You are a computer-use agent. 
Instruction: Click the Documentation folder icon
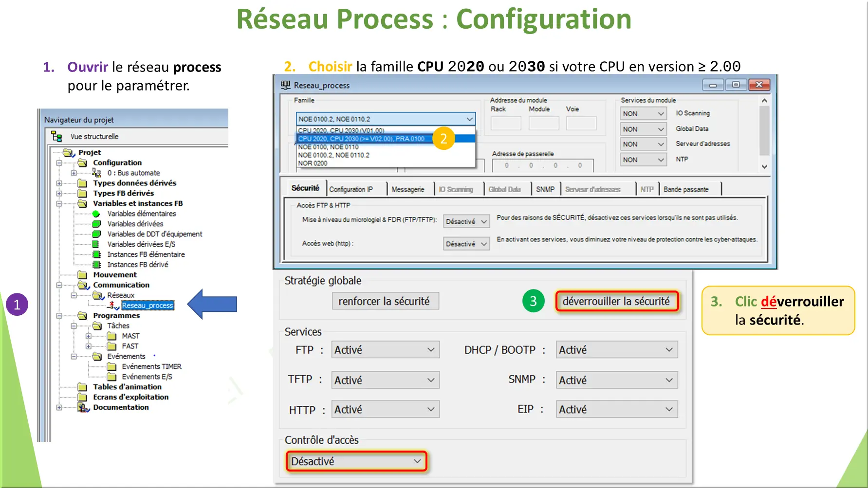[83, 407]
